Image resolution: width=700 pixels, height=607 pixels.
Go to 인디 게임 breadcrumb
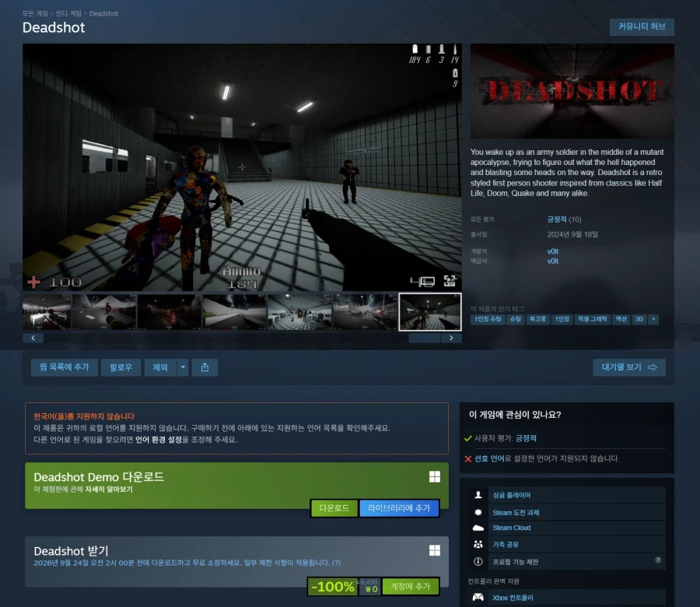(68, 13)
